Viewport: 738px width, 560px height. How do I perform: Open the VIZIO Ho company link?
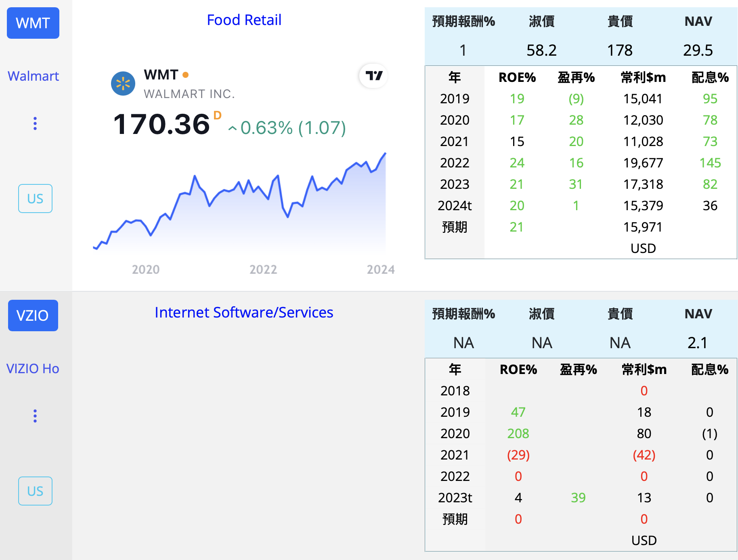coord(33,368)
